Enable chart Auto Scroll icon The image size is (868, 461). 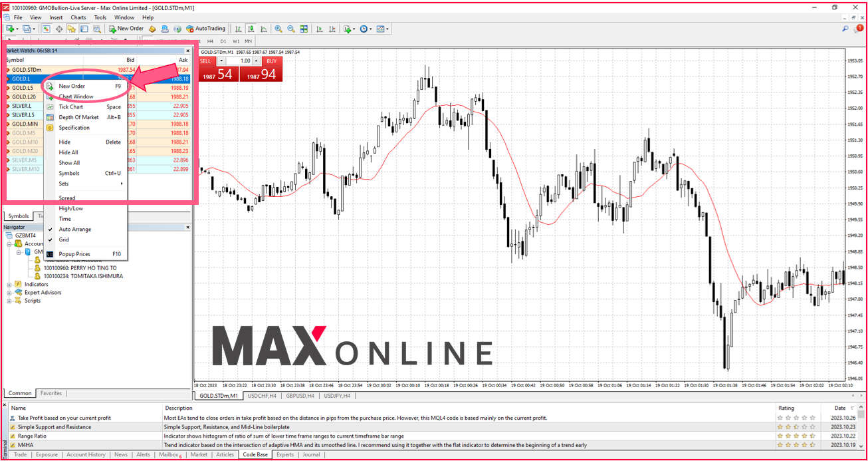[x=320, y=29]
